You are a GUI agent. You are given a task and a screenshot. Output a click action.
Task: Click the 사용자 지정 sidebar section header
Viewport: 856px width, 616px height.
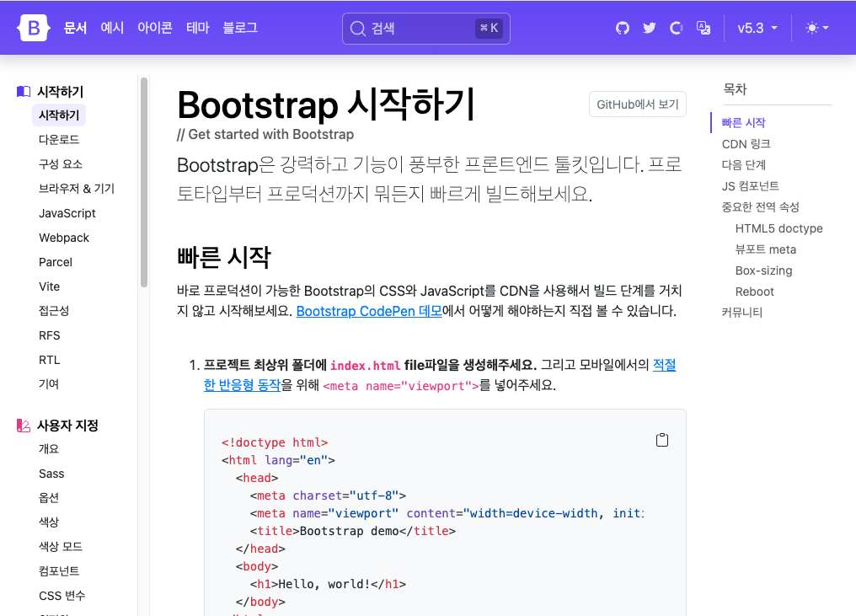pos(67,426)
